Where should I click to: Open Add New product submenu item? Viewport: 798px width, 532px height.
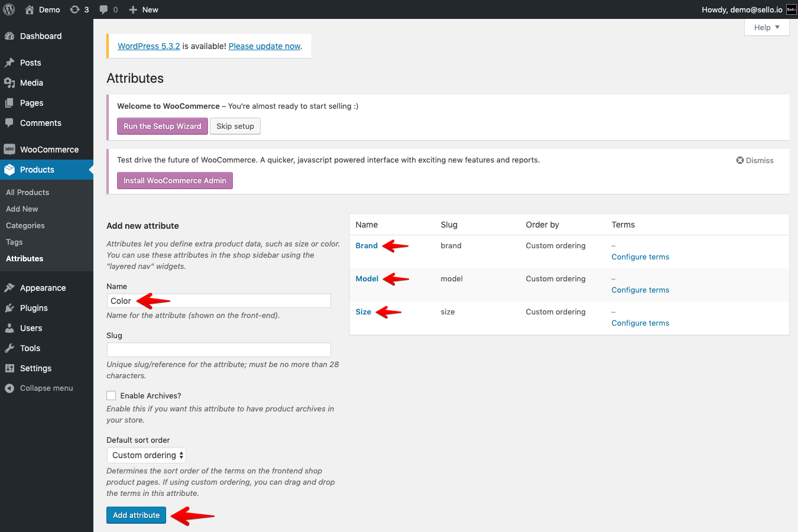click(x=22, y=209)
